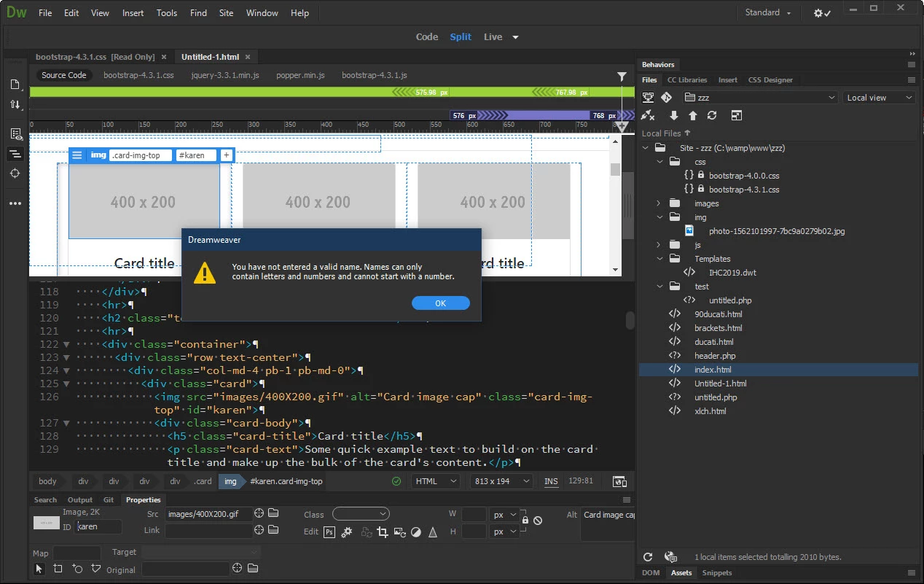
Task: Switch to Live view
Action: point(493,37)
